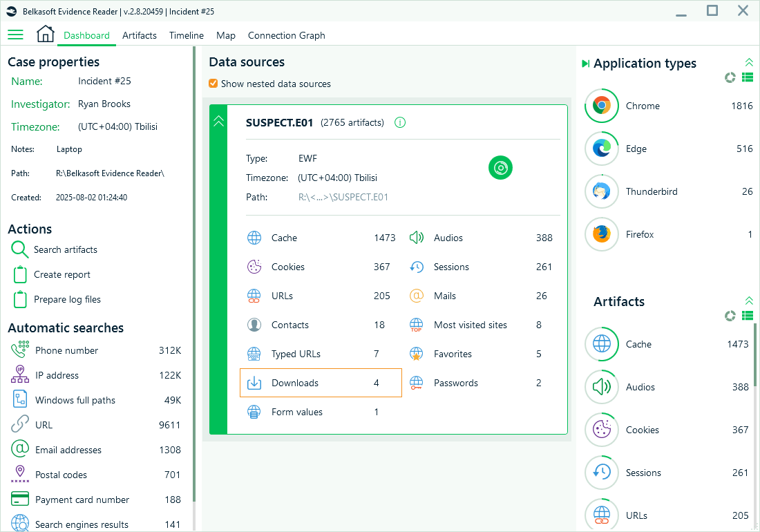Click the Chrome application icon
Screen dimensions: 760x532
point(601,106)
